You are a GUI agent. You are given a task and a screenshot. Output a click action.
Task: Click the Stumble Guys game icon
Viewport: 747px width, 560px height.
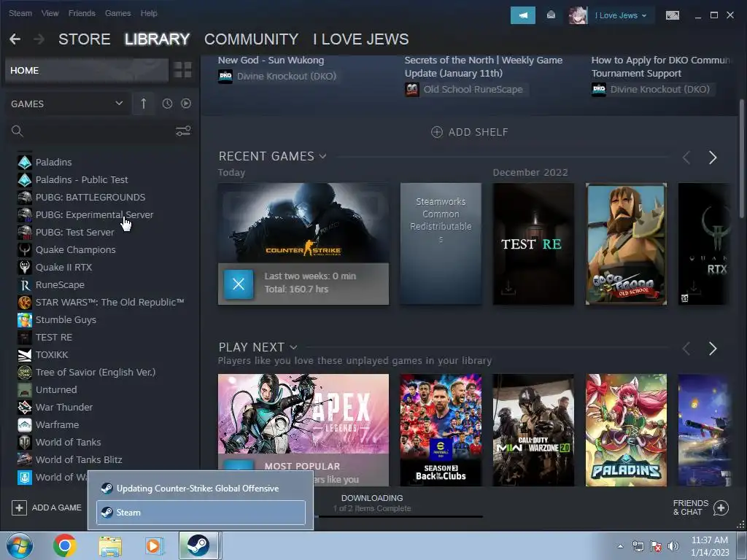(25, 320)
